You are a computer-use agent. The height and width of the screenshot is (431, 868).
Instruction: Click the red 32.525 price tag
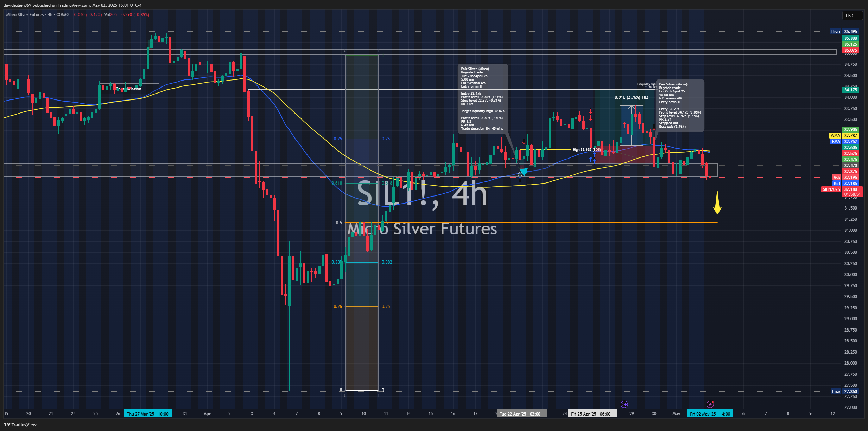click(x=850, y=153)
